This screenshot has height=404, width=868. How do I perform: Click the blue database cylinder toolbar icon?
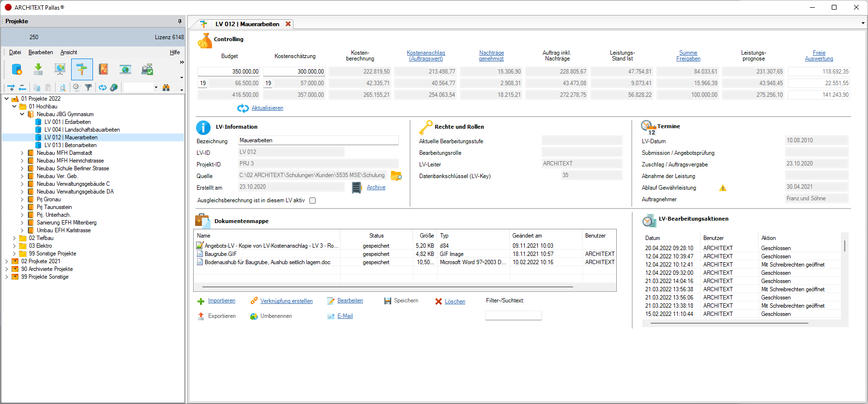pos(17,69)
